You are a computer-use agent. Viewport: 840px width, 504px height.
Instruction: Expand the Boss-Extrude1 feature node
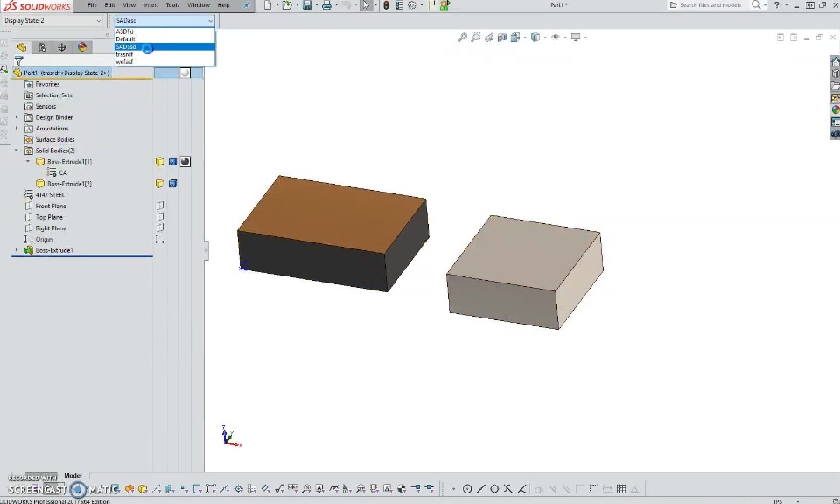point(17,250)
